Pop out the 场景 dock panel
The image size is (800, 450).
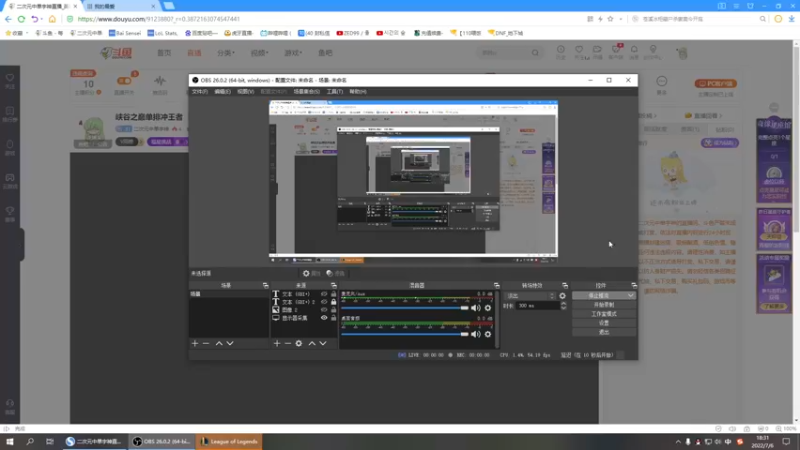(x=265, y=286)
